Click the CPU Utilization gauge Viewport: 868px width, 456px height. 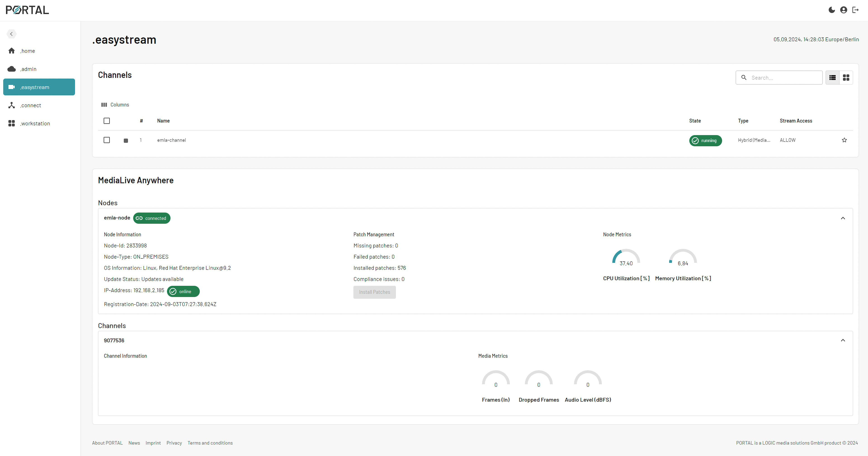[x=626, y=258]
